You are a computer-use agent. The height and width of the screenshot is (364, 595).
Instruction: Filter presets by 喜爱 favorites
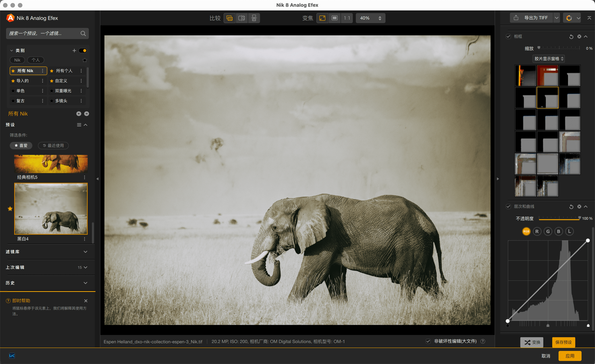(21, 146)
